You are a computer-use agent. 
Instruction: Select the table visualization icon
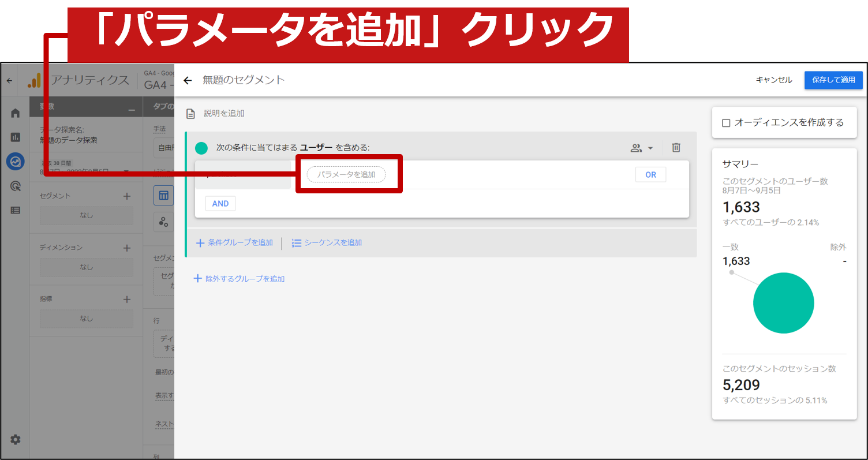(163, 196)
